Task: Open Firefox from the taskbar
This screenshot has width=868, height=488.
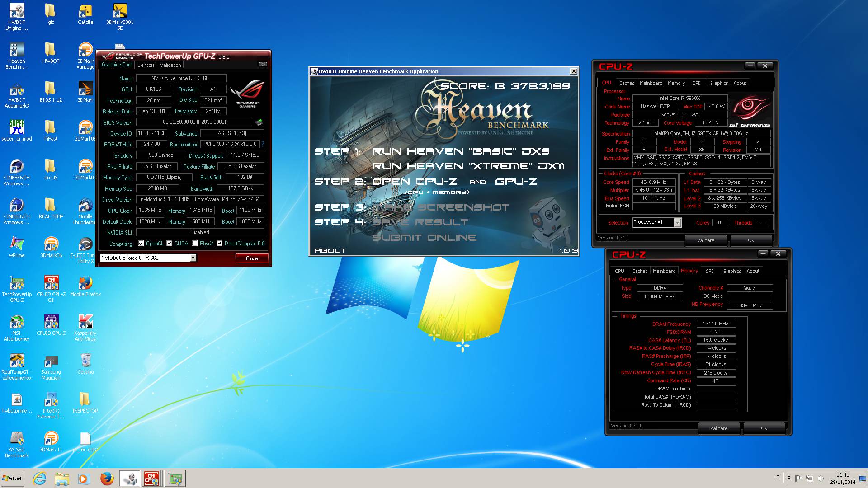Action: coord(107,479)
